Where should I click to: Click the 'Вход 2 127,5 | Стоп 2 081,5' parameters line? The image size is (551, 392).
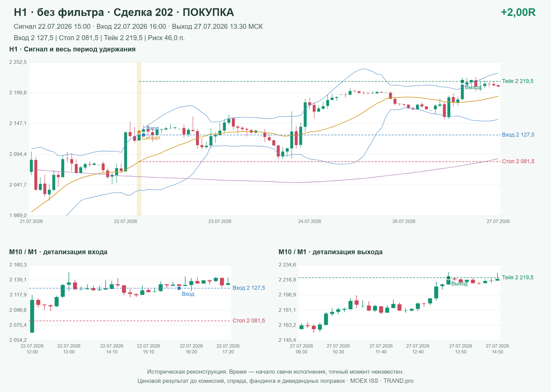99,38
